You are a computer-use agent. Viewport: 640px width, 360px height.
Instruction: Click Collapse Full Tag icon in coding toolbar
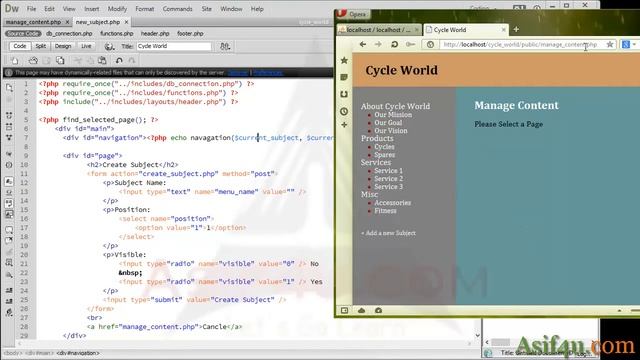click(x=9, y=116)
